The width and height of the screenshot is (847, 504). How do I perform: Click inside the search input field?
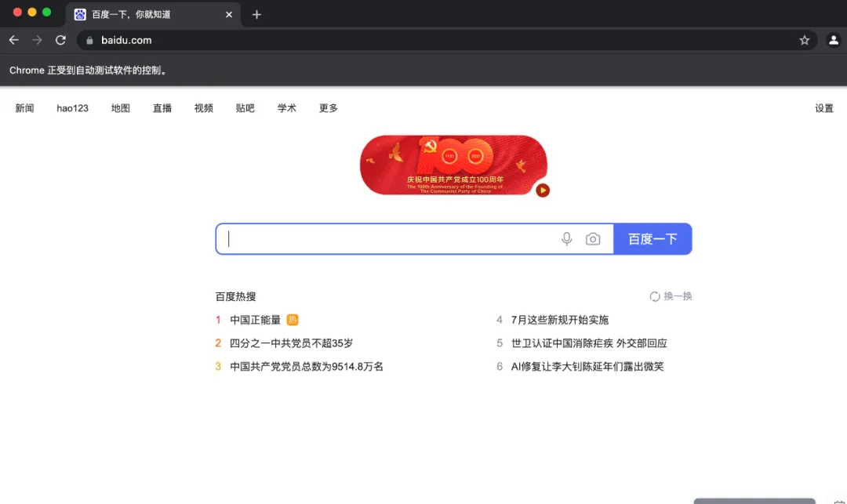coord(376,239)
